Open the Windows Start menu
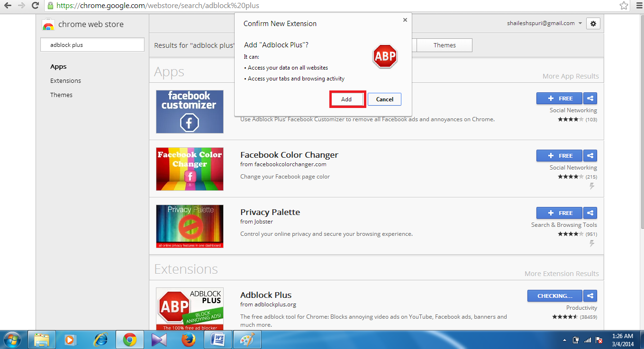Screen dimensions: 644x349 12,340
